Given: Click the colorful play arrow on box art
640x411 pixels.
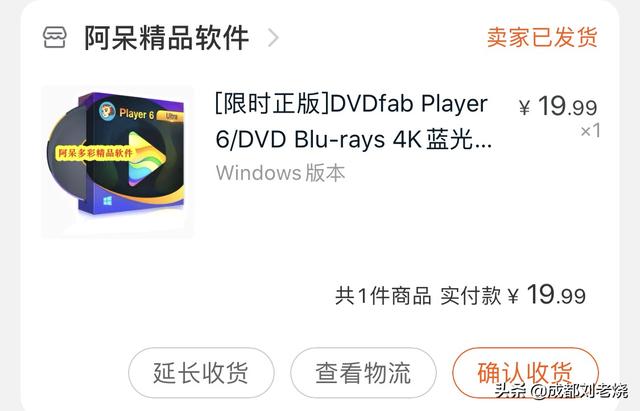Looking at the screenshot, I should (147, 158).
